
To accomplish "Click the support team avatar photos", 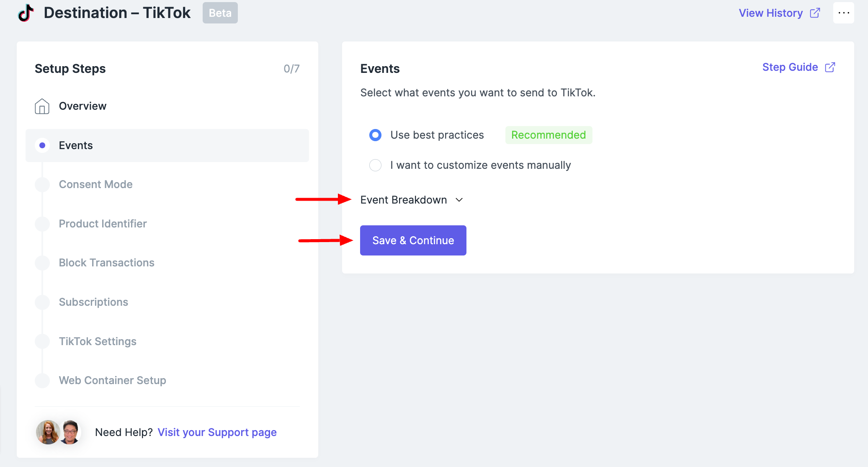I will pyautogui.click(x=59, y=432).
